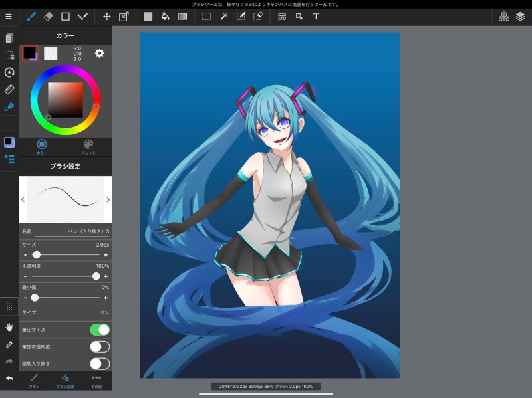Select the transparent color swatch
This screenshot has height=398, width=532.
tap(51, 54)
